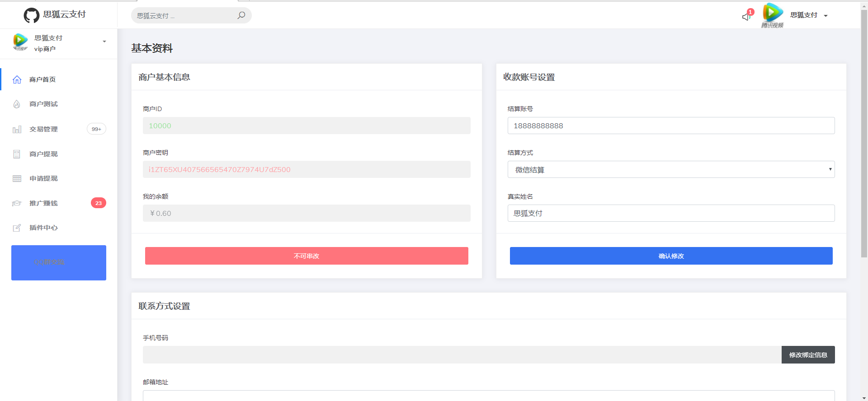Click the 商户测试 droplet icon
This screenshot has height=401, width=868.
[x=17, y=104]
